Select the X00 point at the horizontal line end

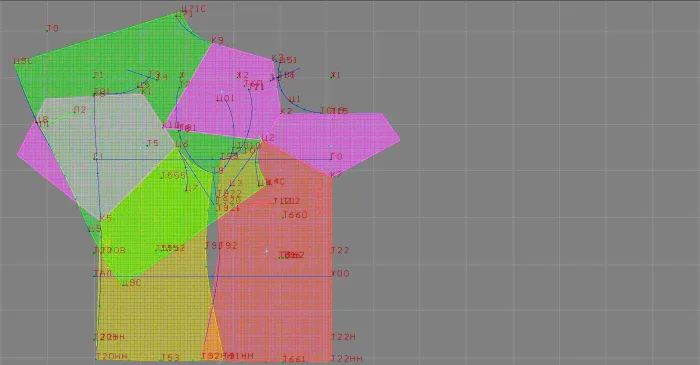pyautogui.click(x=340, y=274)
